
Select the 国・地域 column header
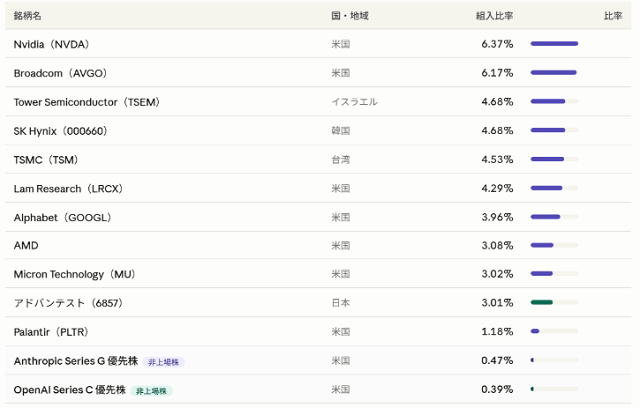350,16
